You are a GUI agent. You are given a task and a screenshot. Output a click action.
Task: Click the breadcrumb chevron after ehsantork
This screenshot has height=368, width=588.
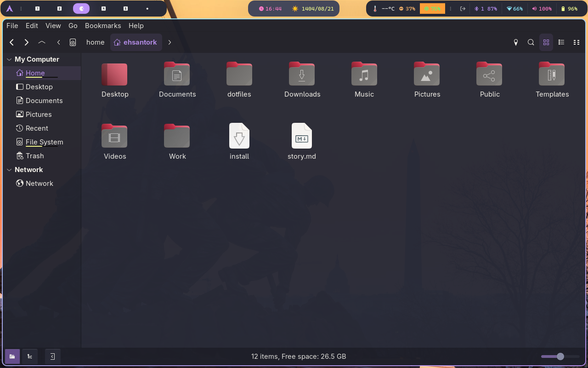(x=170, y=42)
